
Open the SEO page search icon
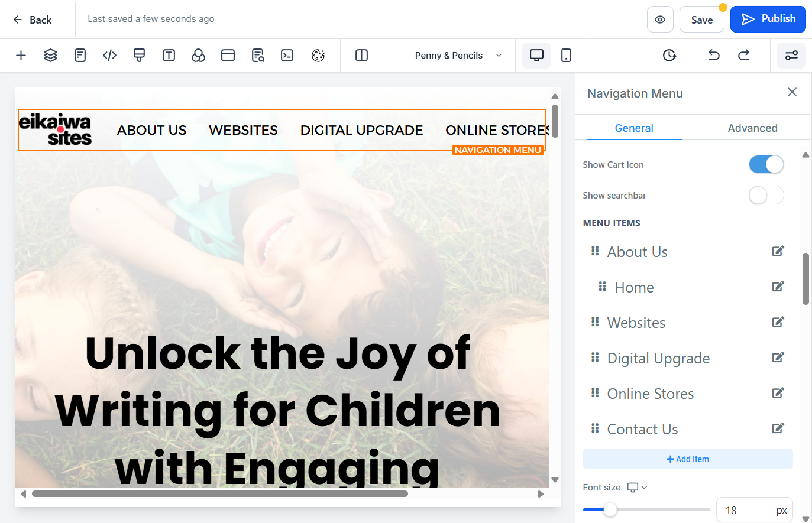click(258, 56)
